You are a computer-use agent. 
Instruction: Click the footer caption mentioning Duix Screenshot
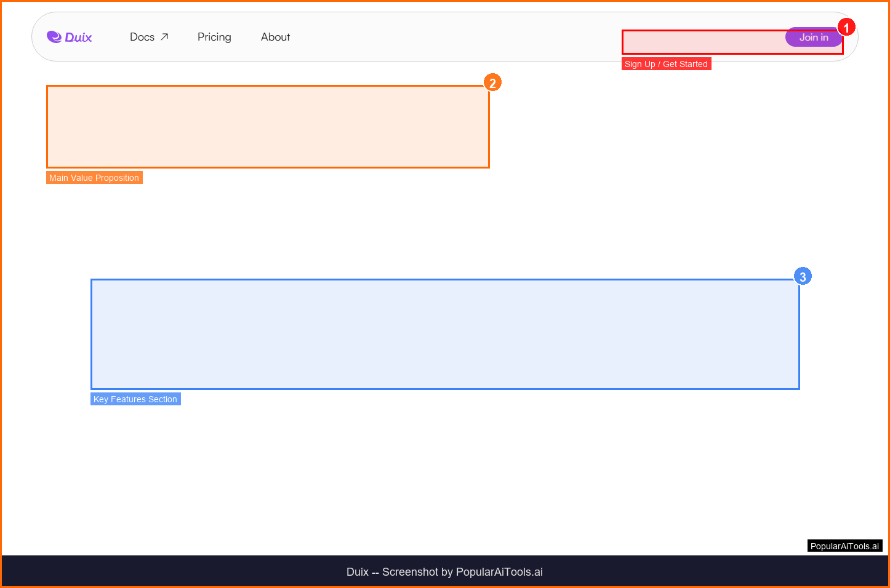444,572
